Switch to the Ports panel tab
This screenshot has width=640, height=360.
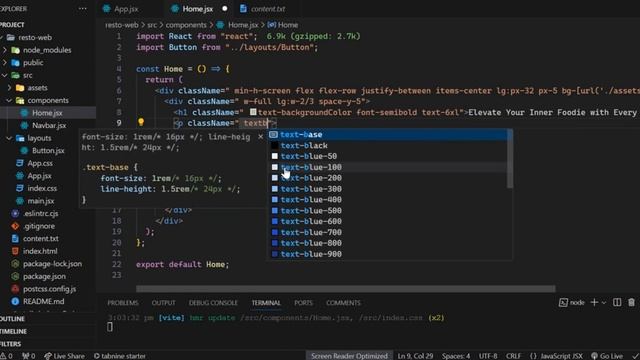pos(303,303)
